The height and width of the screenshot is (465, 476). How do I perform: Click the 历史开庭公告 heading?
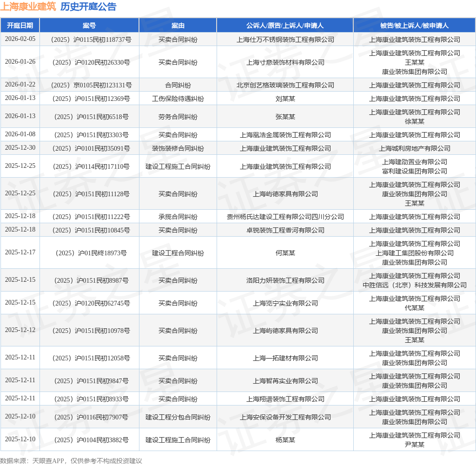pyautogui.click(x=88, y=7)
